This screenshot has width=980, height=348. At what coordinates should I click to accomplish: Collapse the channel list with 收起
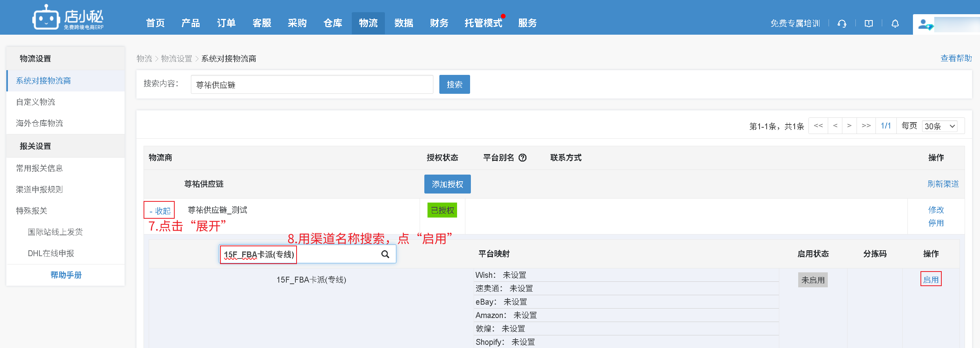(x=160, y=211)
